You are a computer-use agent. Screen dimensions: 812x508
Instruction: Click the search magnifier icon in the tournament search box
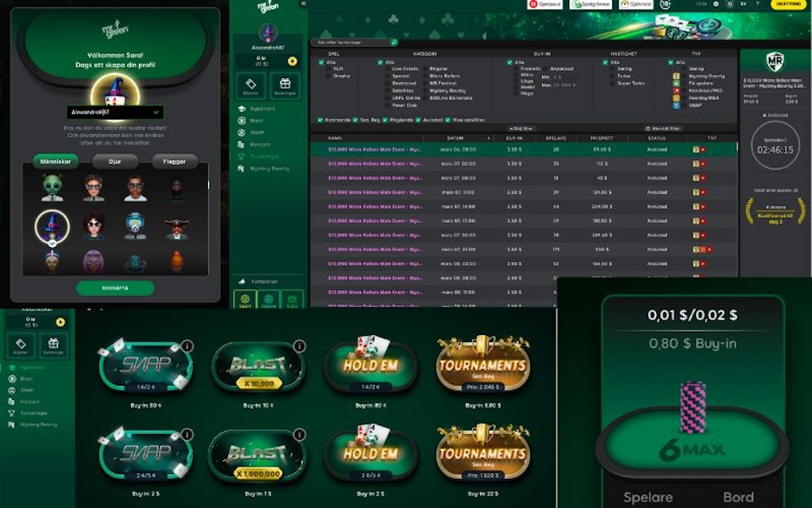pyautogui.click(x=394, y=42)
